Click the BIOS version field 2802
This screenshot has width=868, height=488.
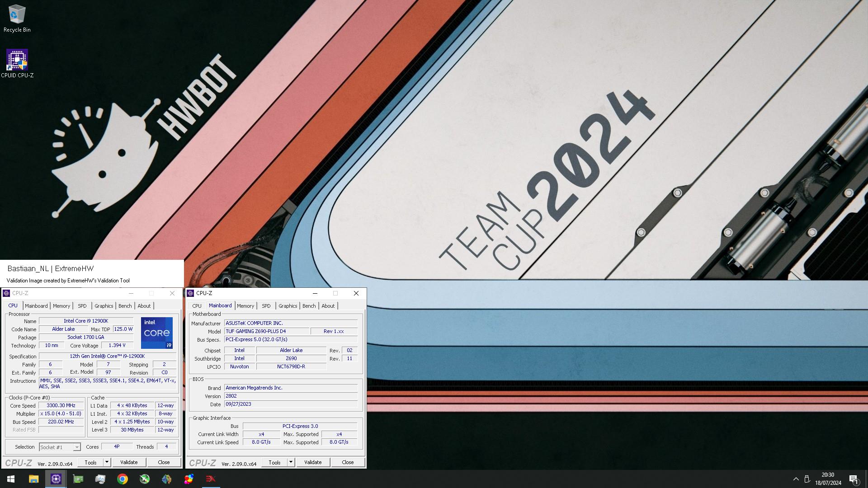[x=291, y=396]
